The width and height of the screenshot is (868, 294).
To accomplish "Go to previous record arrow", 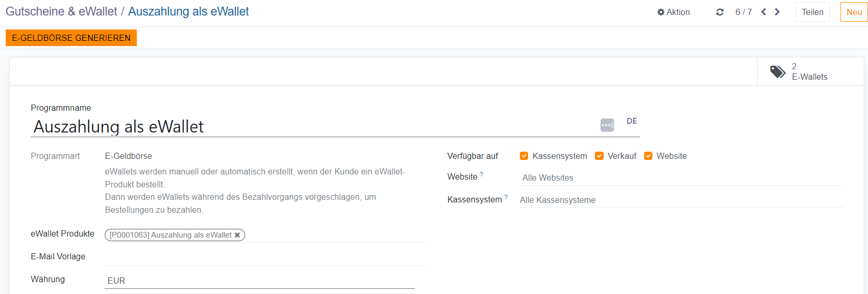I will click(763, 12).
